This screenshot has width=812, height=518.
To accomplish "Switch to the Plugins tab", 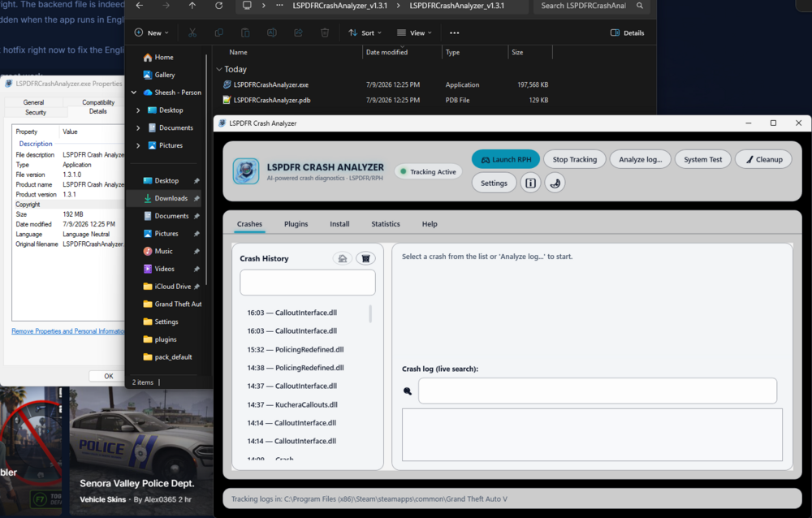I will click(x=296, y=224).
